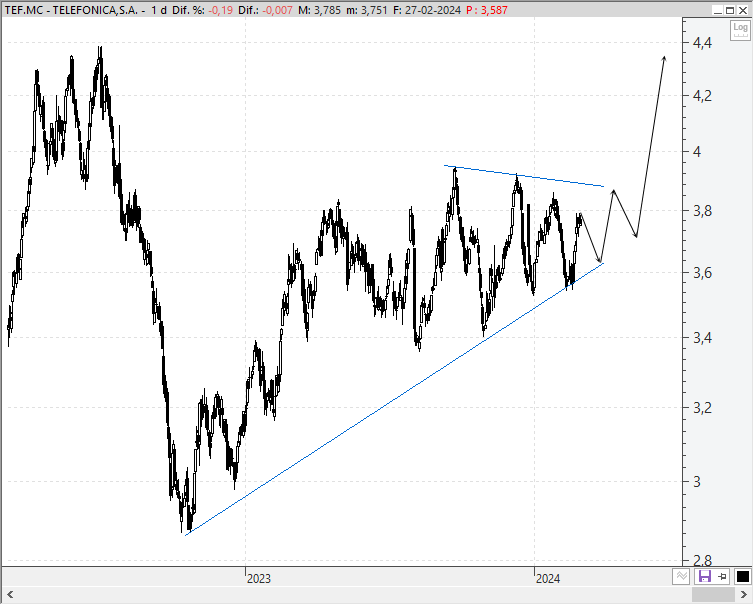
Task: Click the 4 price axis label
Action: coord(697,152)
